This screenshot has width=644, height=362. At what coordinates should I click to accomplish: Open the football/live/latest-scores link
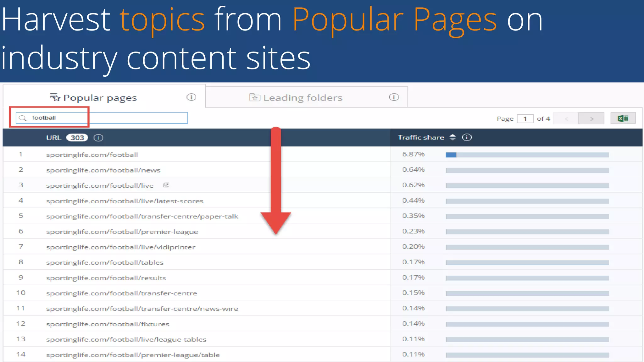pos(125,201)
